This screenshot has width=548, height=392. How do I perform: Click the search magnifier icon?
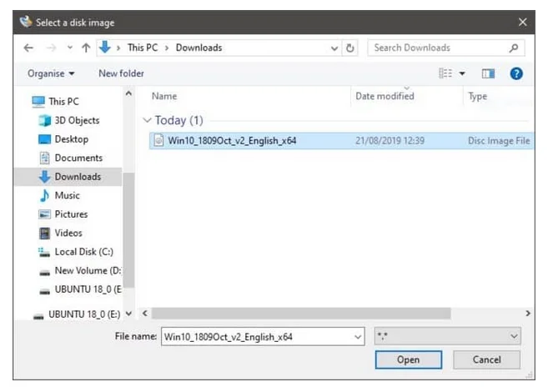point(514,48)
